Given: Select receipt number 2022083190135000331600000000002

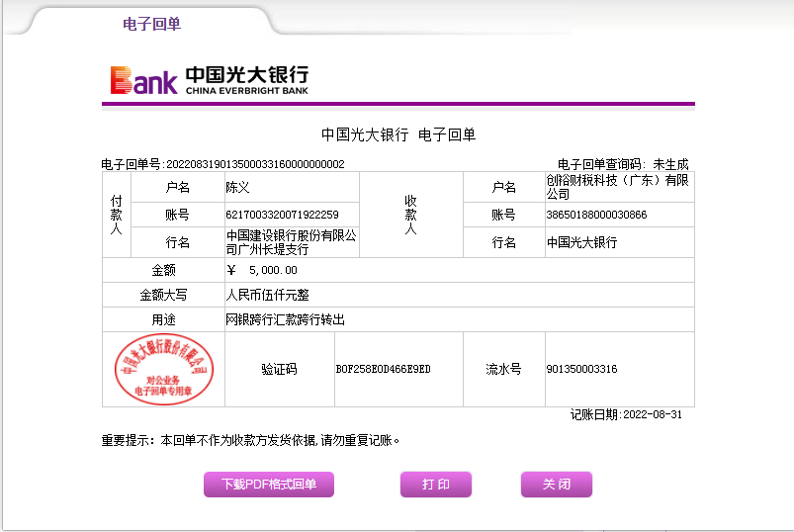Looking at the screenshot, I should pyautogui.click(x=255, y=164).
